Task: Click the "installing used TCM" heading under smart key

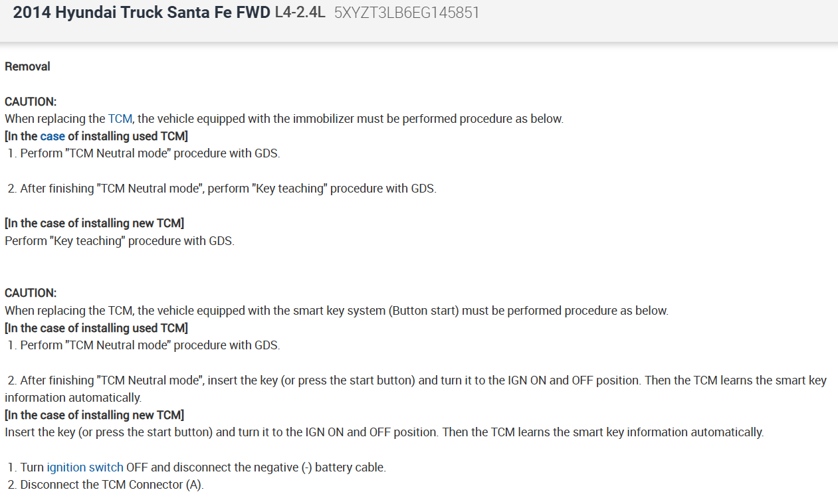Action: point(96,328)
